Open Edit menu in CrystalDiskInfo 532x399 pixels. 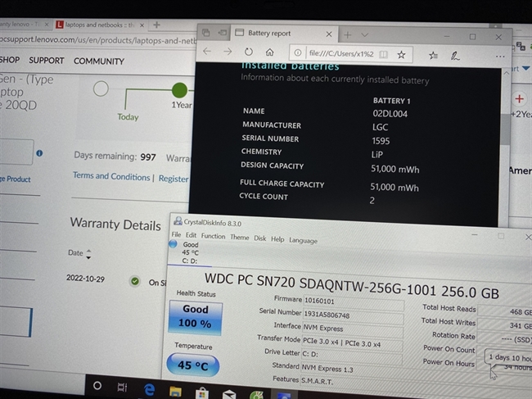(x=191, y=235)
